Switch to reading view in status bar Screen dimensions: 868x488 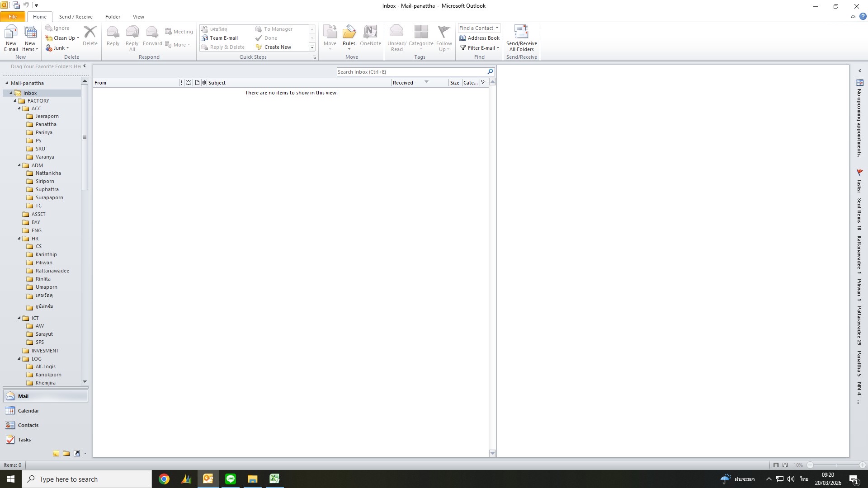coord(785,465)
